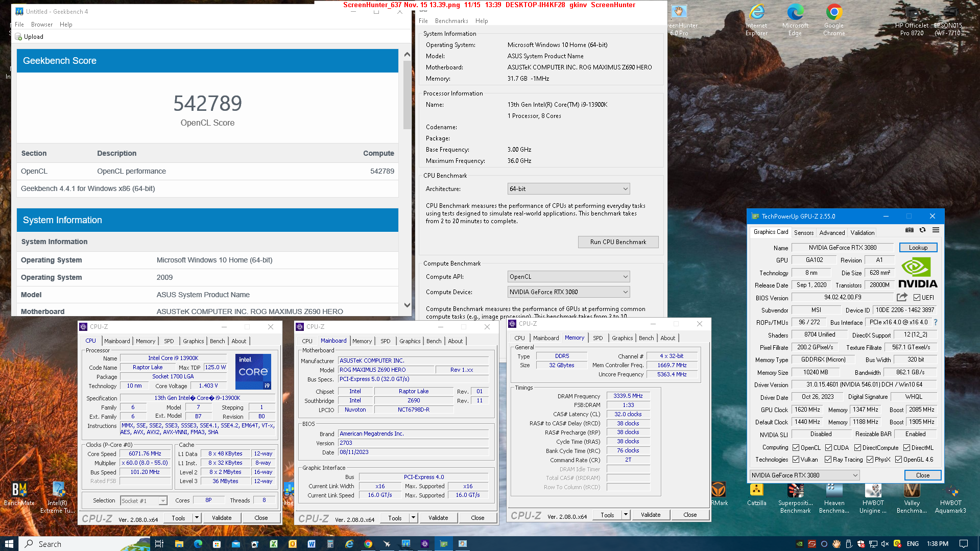The image size is (980, 551).
Task: Click the taskbar Search box
Action: (84, 544)
